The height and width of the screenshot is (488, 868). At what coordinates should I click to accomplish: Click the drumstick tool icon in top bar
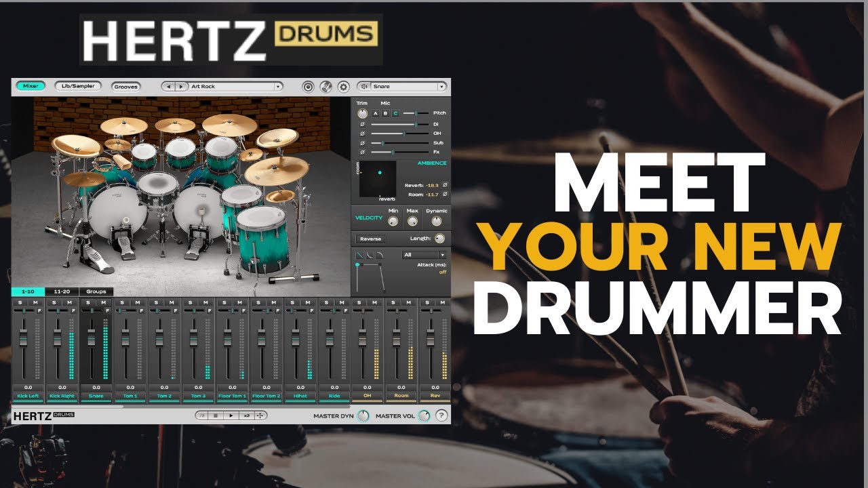[326, 87]
